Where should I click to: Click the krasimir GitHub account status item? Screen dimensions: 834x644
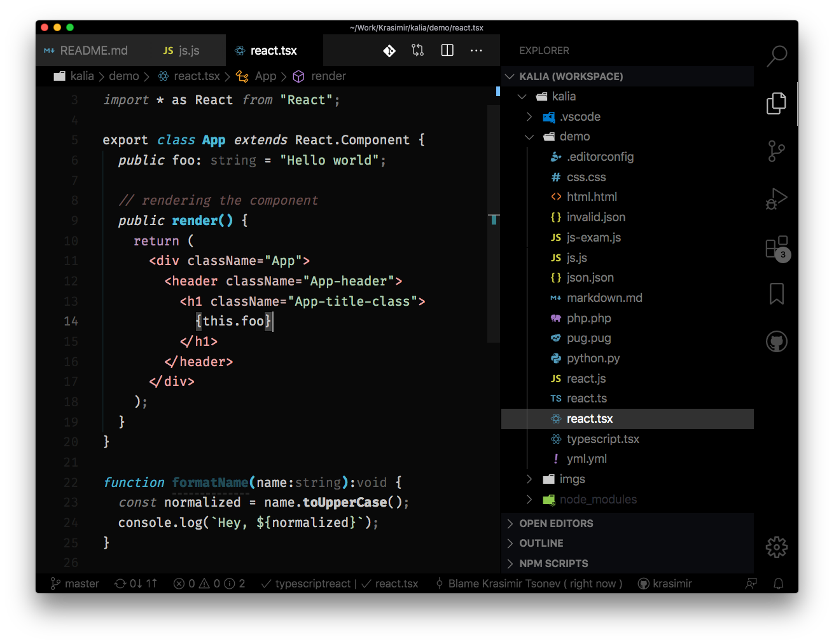coord(665,584)
